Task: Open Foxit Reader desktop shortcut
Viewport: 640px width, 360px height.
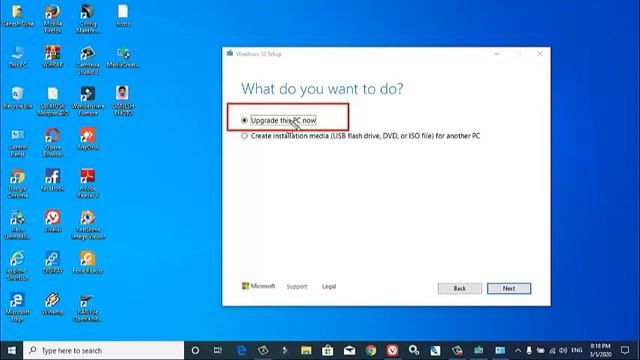Action: (x=88, y=262)
